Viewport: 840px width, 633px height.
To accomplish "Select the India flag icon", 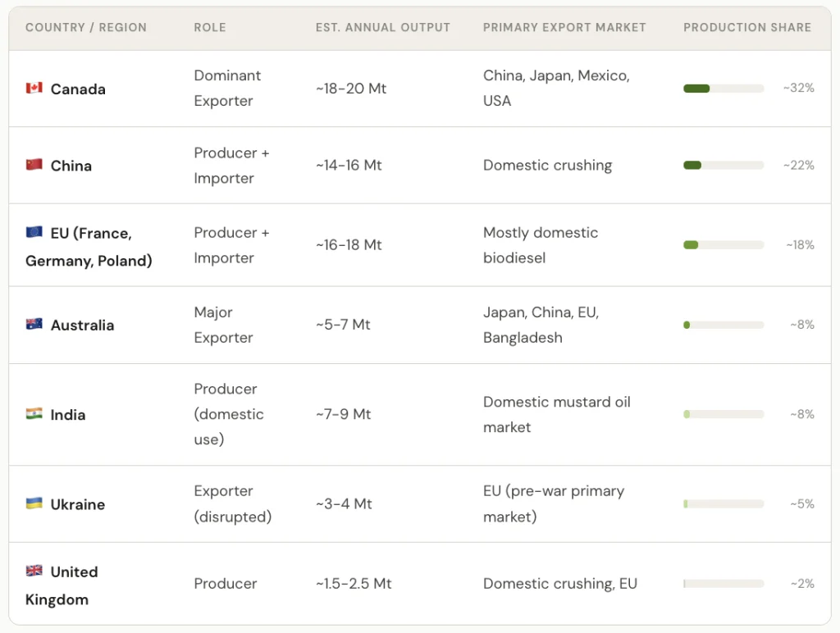I will [34, 413].
